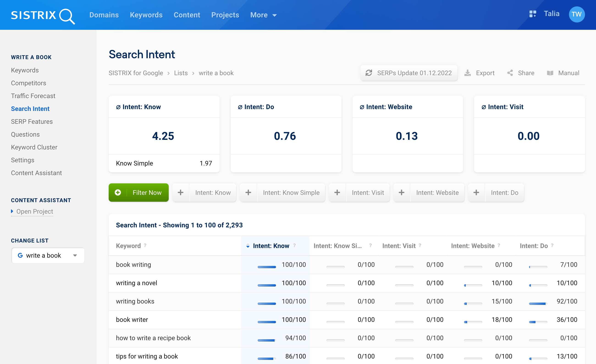596x364 pixels.
Task: Click the 4.25 Intent: Know value
Action: [163, 136]
